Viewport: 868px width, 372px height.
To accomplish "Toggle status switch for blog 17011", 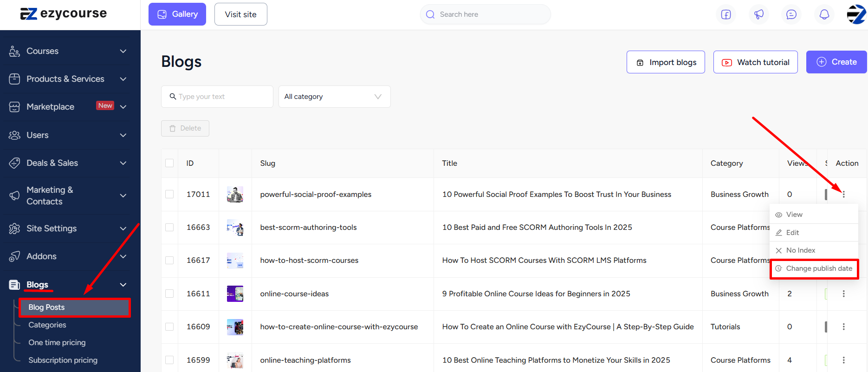I will point(826,194).
